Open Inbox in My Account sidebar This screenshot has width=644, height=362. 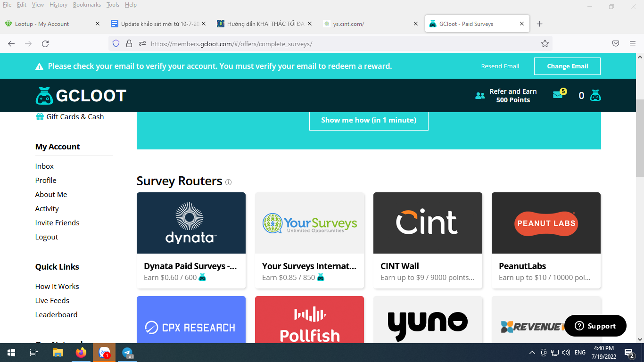[x=44, y=166]
